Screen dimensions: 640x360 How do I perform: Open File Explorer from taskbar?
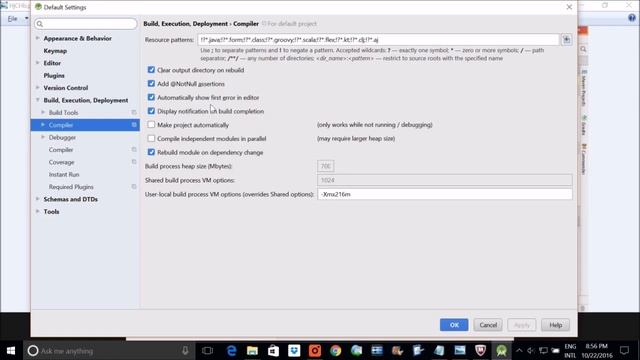(x=252, y=351)
